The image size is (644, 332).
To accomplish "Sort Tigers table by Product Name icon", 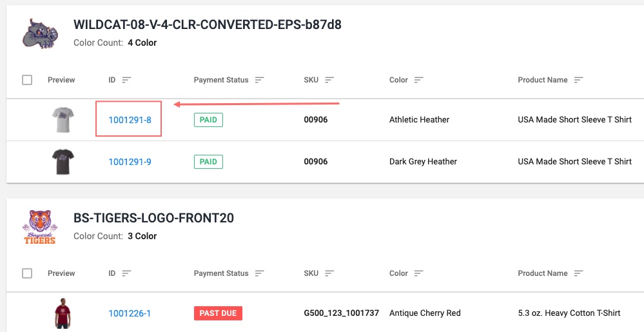I will (578, 273).
